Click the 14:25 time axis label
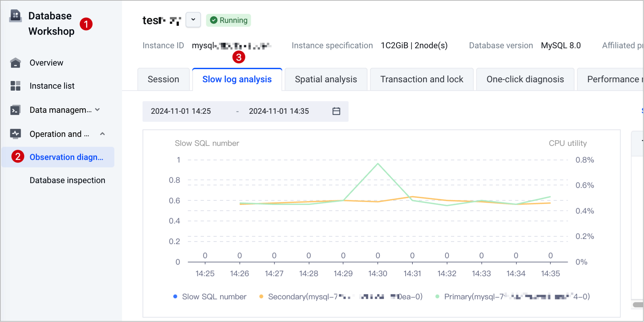Viewport: 644px width, 322px height. [x=205, y=273]
